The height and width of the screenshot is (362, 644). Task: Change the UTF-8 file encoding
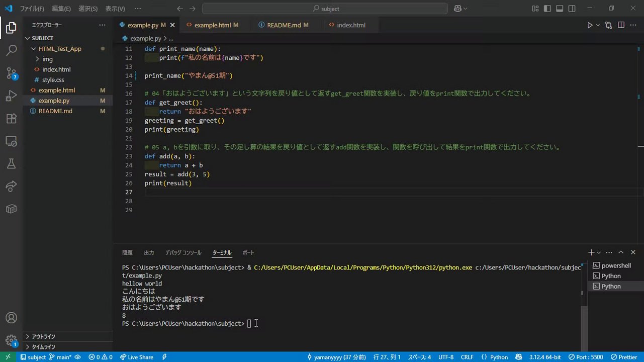coord(446,357)
